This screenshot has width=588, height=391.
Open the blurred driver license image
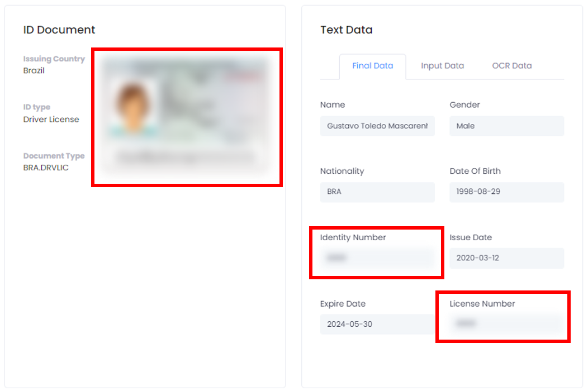187,117
